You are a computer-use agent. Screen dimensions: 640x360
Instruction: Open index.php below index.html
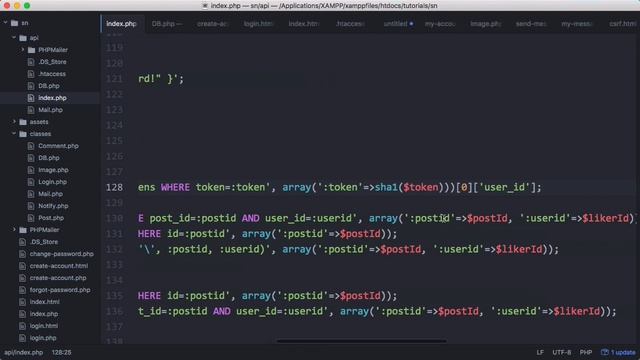pos(44,314)
